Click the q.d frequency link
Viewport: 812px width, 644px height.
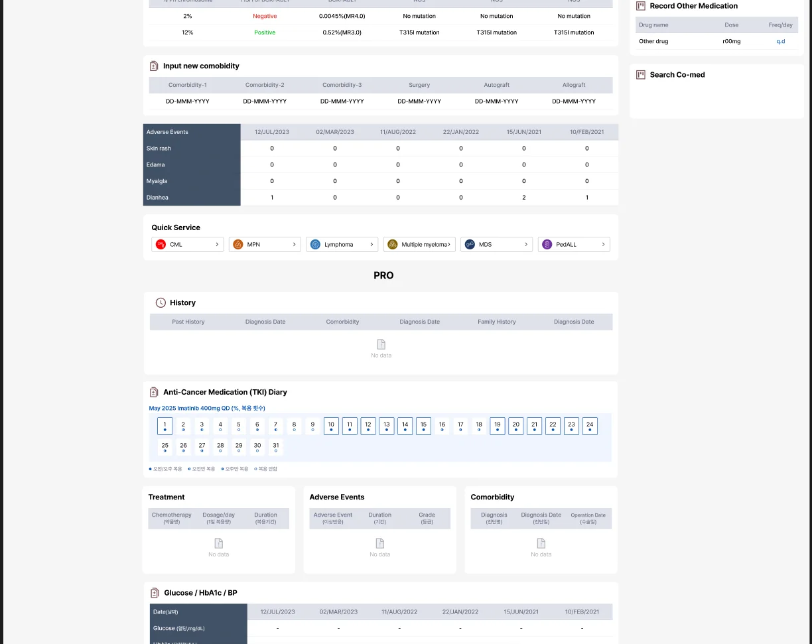tap(780, 41)
